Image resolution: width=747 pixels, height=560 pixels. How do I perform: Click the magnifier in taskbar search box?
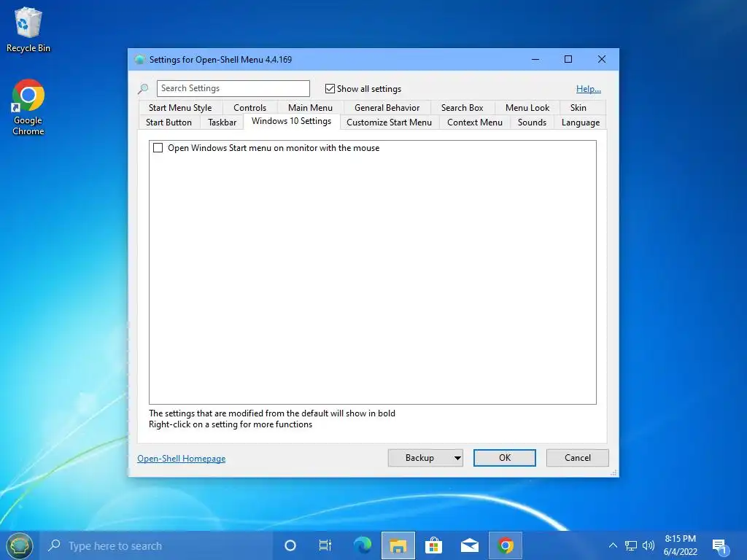54,545
